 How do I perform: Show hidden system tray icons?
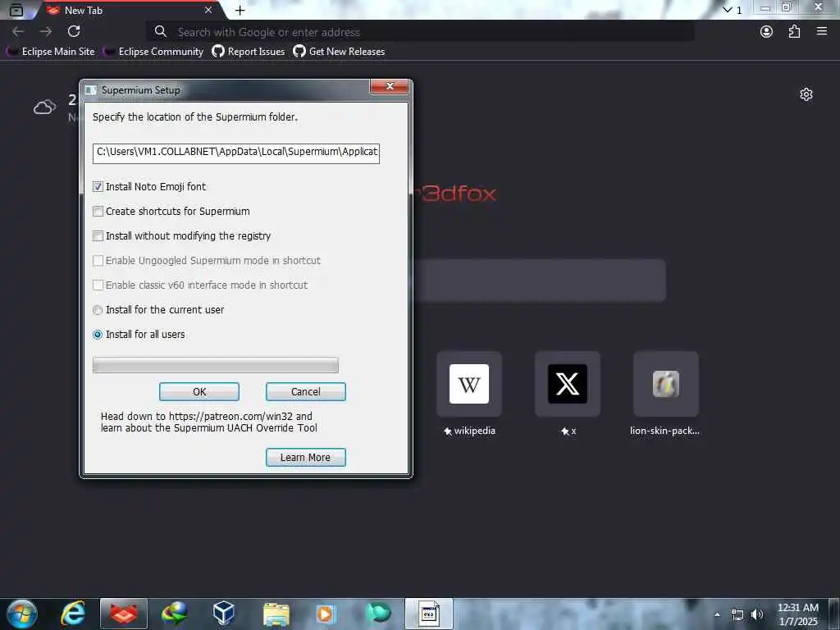[x=717, y=614]
